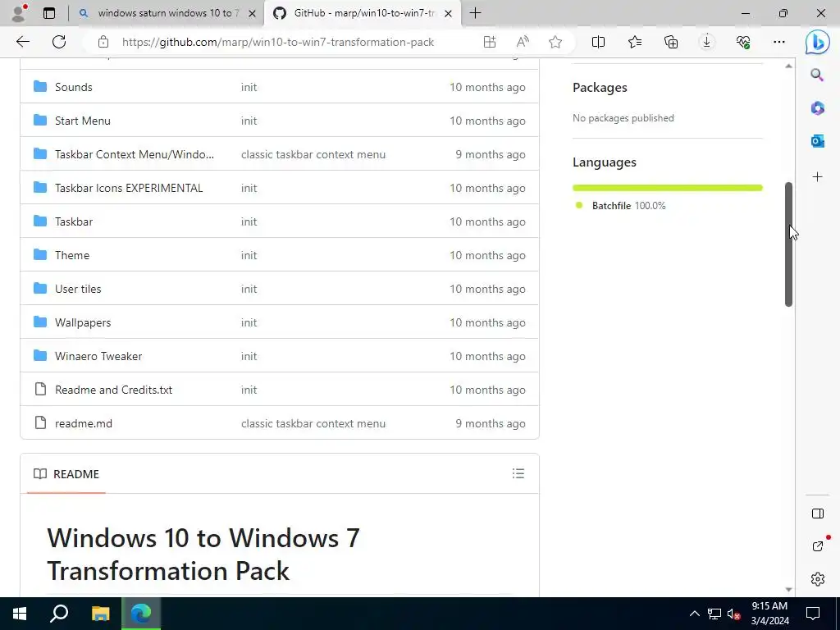Open the Winaero Tweaker folder
The height and width of the screenshot is (630, 840).
point(98,356)
